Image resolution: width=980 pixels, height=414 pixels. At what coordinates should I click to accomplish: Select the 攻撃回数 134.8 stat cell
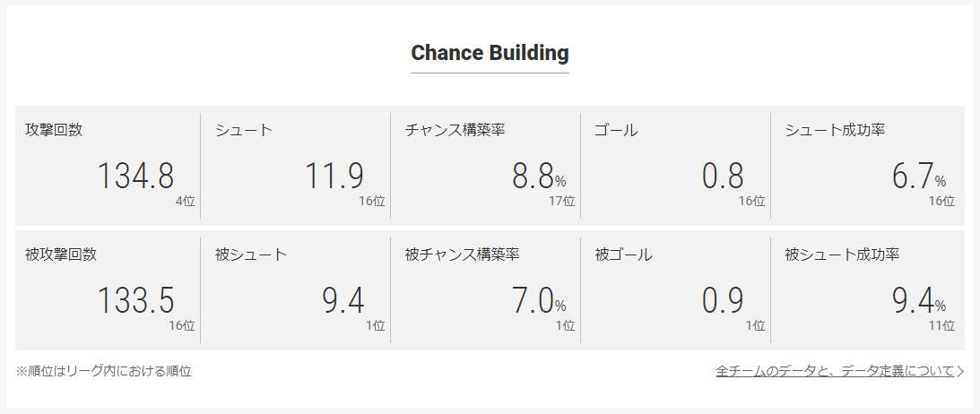click(108, 166)
